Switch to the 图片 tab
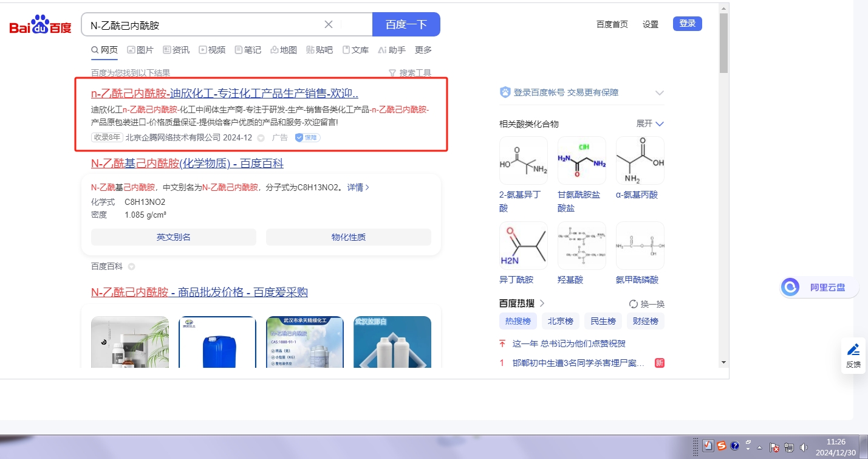Viewport: 868px width, 459px height. click(140, 50)
